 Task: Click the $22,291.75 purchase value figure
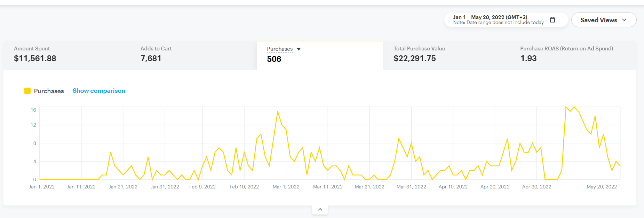click(x=414, y=58)
